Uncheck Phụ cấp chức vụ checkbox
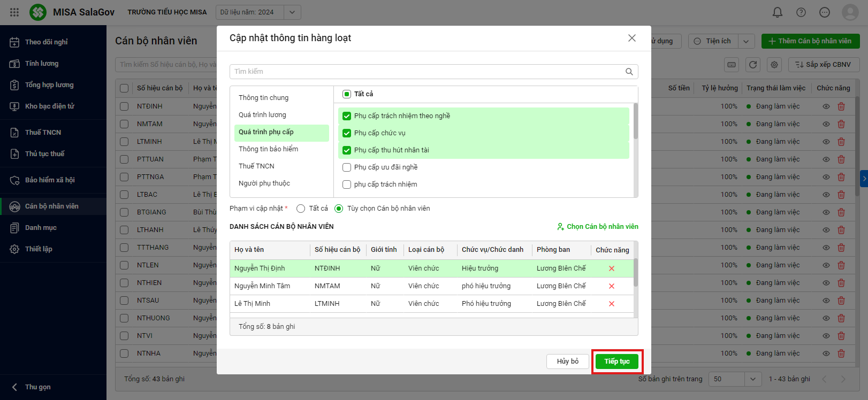Image resolution: width=868 pixels, height=400 pixels. coord(347,133)
